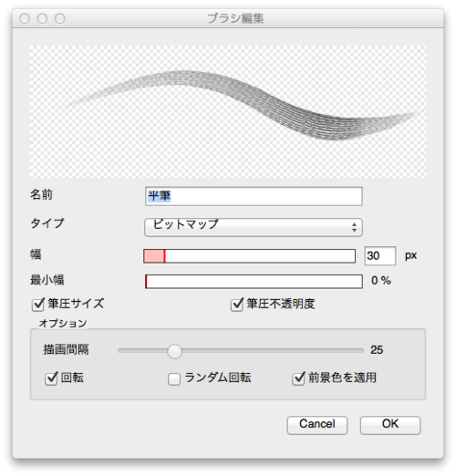This screenshot has width=456, height=476.
Task: Enable the ランダム回転 checkbox
Action: [x=174, y=379]
